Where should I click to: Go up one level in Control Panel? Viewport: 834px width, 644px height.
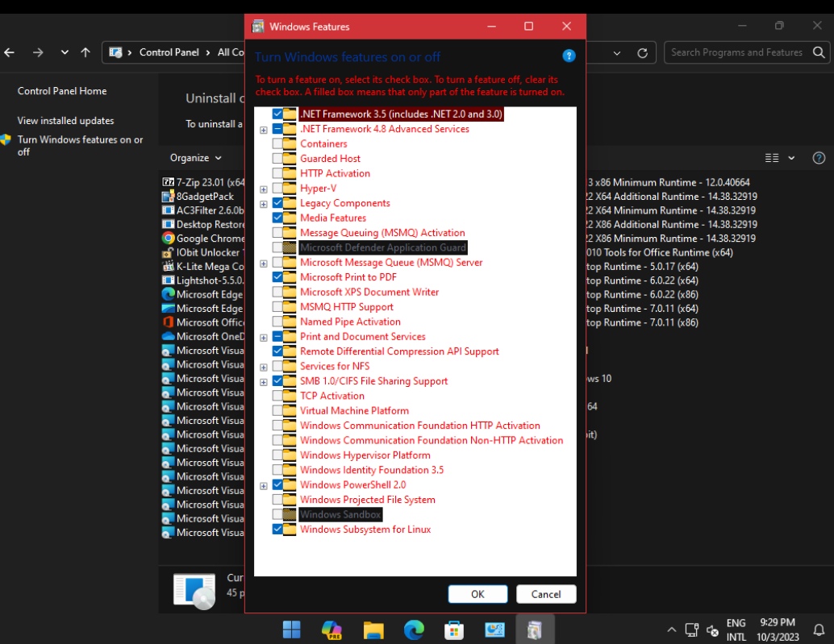(x=85, y=52)
